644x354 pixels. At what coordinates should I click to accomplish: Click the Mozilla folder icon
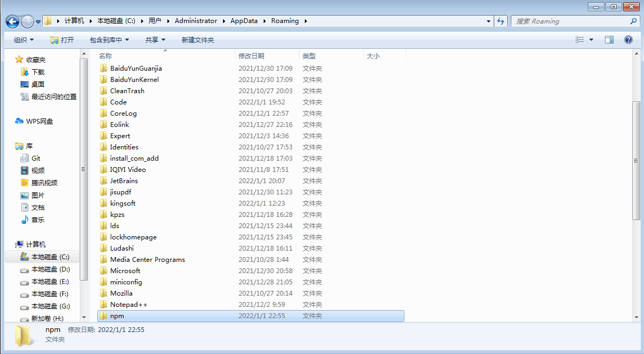[104, 293]
